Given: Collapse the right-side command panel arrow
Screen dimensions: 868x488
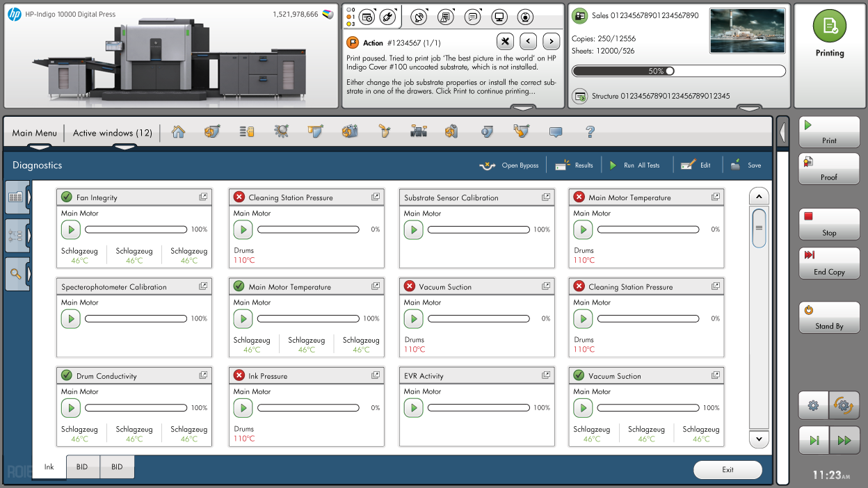Looking at the screenshot, I should pyautogui.click(x=782, y=132).
